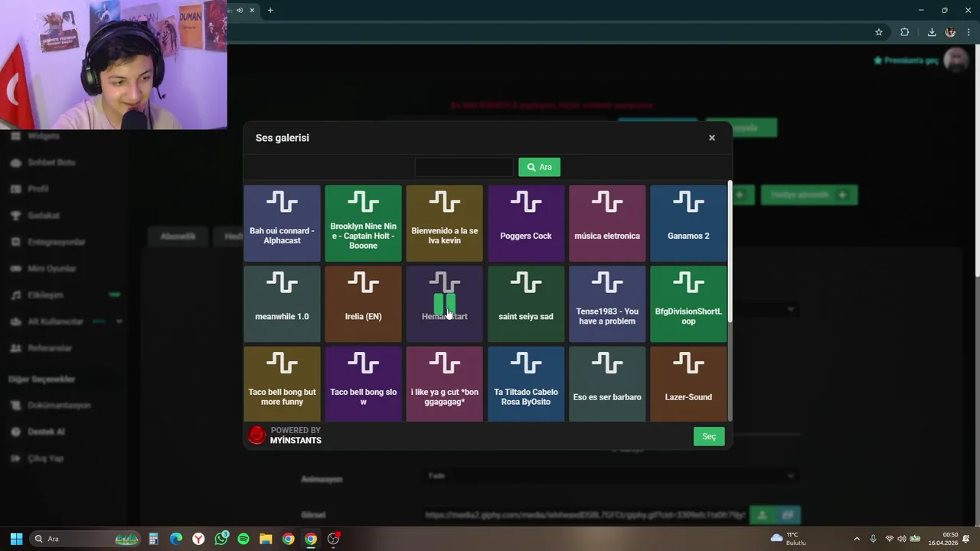Pick Brooklyn Nine Nine Captain Holt sound
This screenshot has width=980, height=551.
(x=363, y=223)
